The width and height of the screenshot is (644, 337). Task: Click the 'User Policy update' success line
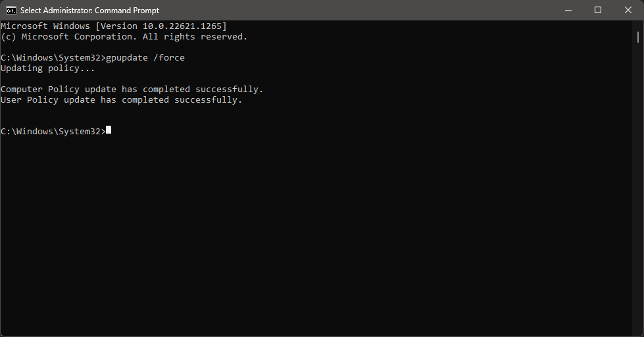click(x=122, y=100)
